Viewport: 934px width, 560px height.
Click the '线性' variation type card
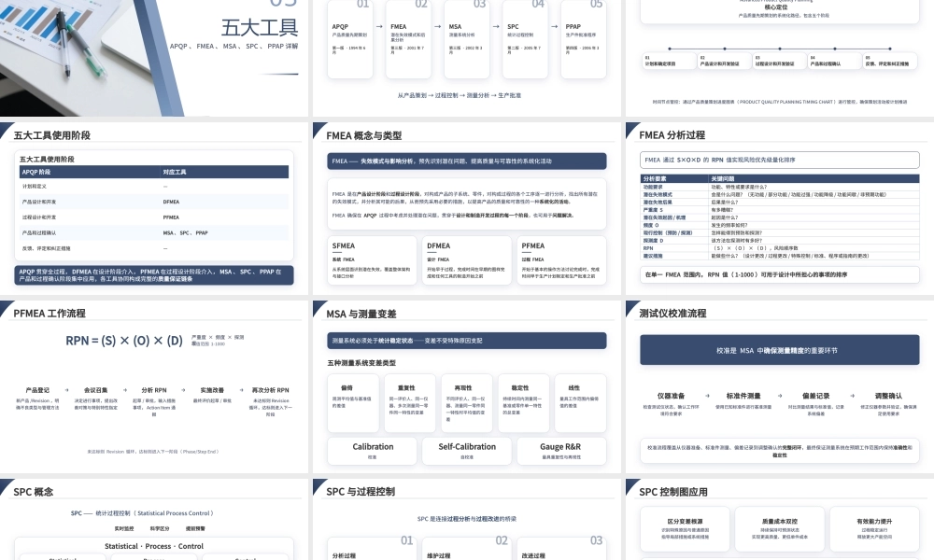click(x=581, y=403)
